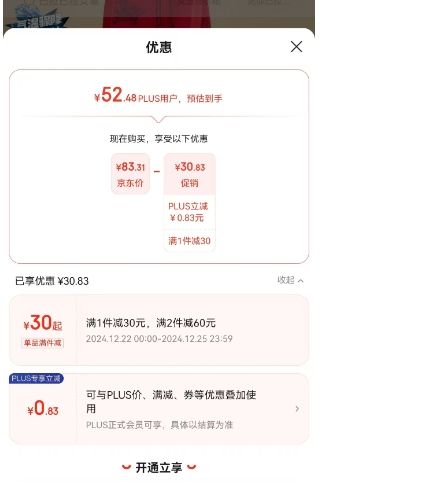Screen dimensions: 436x482
Task: Tap the PLUS专享立减 blue badge
Action: point(36,378)
